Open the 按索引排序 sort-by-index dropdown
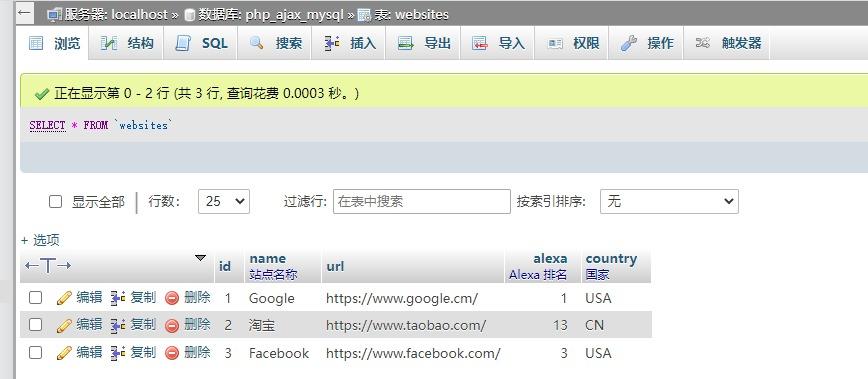The height and width of the screenshot is (379, 868). coord(669,201)
